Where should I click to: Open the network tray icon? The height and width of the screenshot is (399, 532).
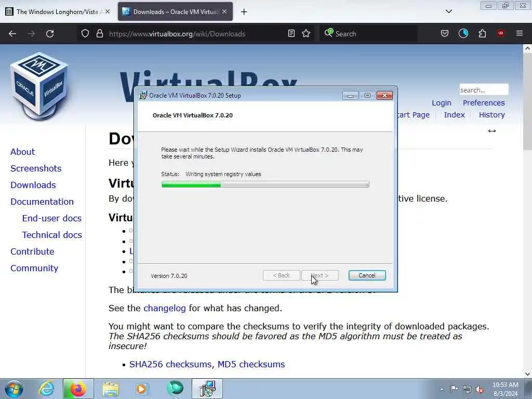pyautogui.click(x=467, y=390)
